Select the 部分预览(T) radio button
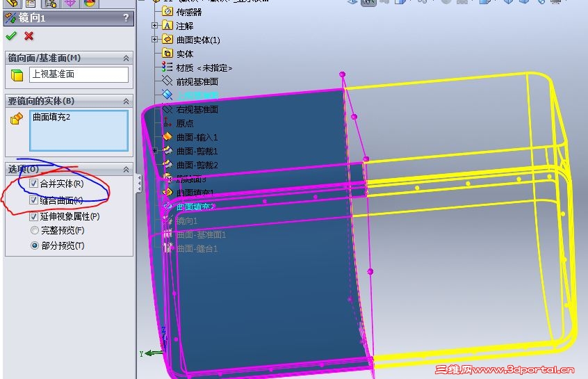Viewport: 588px width, 379px height. (x=35, y=245)
